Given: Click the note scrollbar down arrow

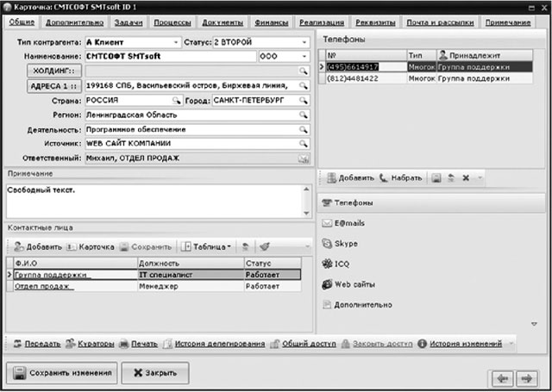Looking at the screenshot, I should [306, 213].
